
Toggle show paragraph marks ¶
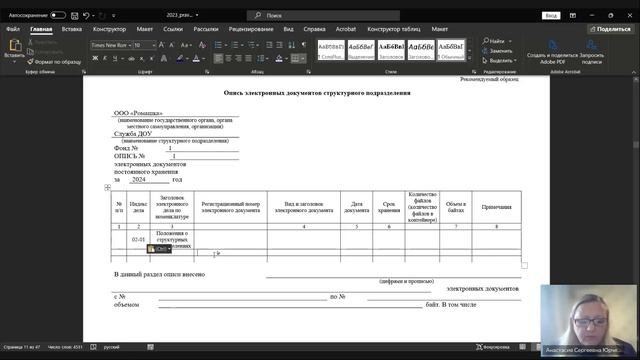click(304, 45)
